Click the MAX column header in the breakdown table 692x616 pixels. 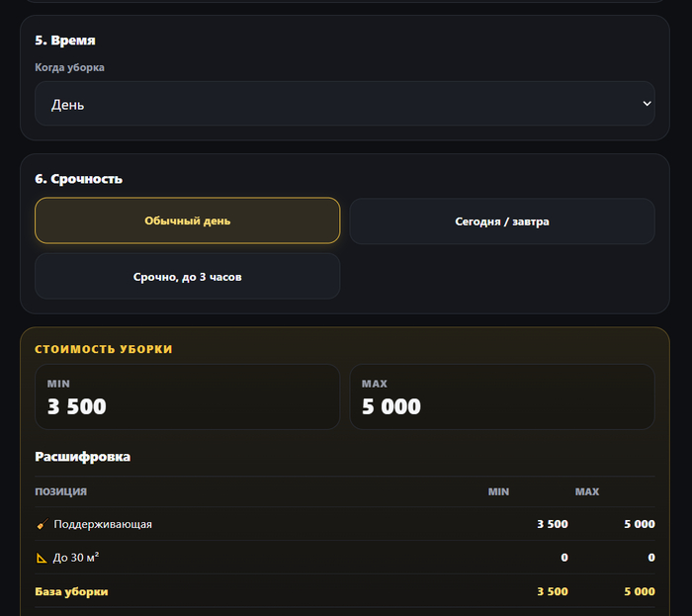[587, 491]
